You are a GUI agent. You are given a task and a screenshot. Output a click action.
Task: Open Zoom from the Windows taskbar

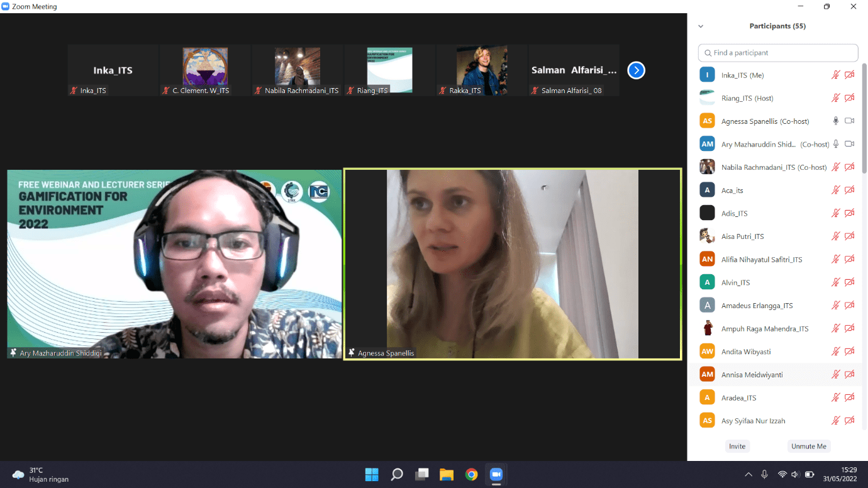[x=496, y=474]
